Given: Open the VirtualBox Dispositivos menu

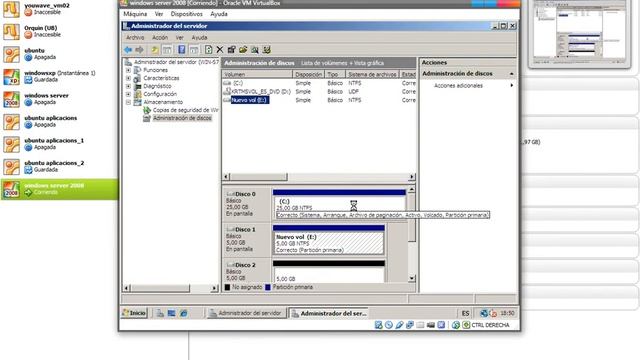Looking at the screenshot, I should click(x=187, y=14).
